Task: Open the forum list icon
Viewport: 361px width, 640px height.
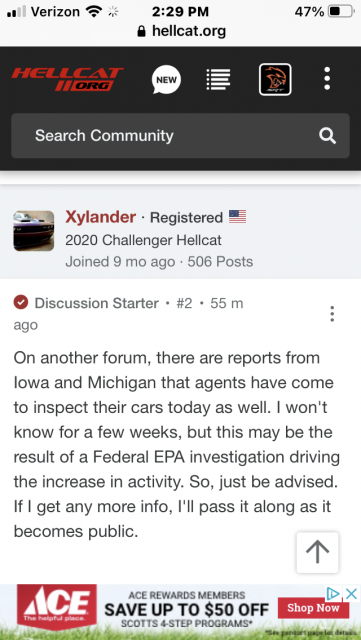Action: coord(218,79)
